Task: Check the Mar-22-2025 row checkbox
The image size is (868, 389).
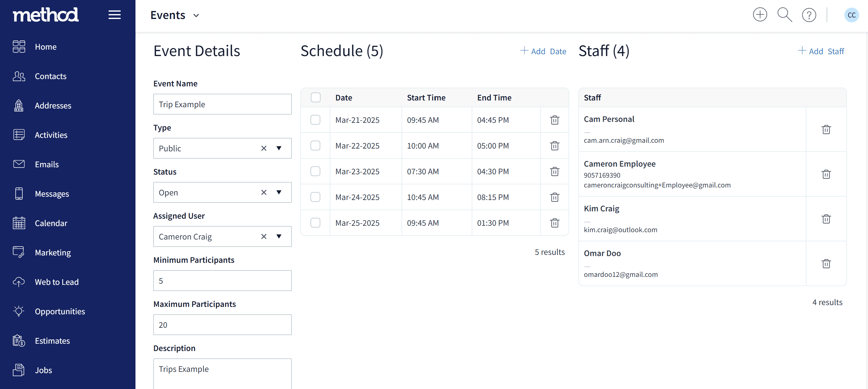Action: pos(315,145)
